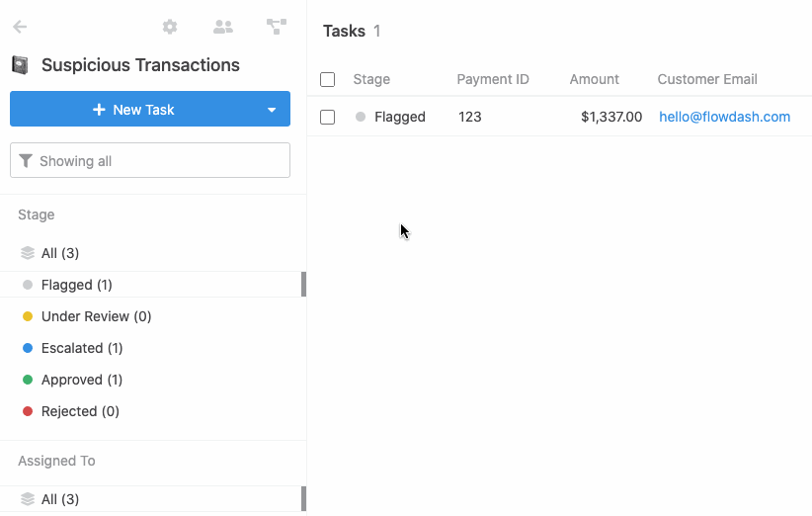Click the Tasks heading

pos(344,31)
